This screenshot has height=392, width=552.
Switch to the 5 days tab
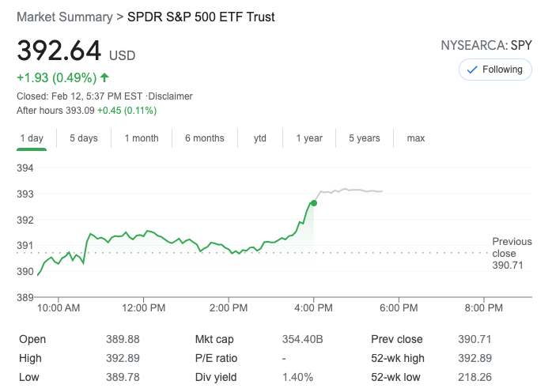point(83,138)
